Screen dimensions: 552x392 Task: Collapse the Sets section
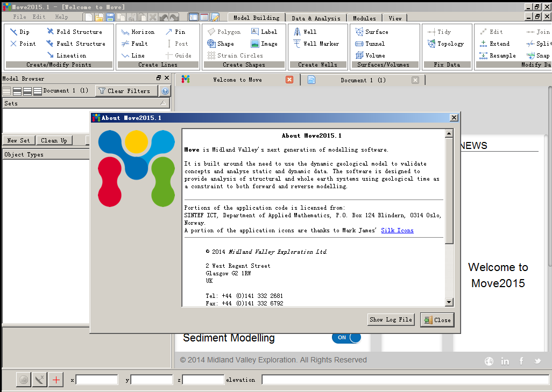point(163,103)
